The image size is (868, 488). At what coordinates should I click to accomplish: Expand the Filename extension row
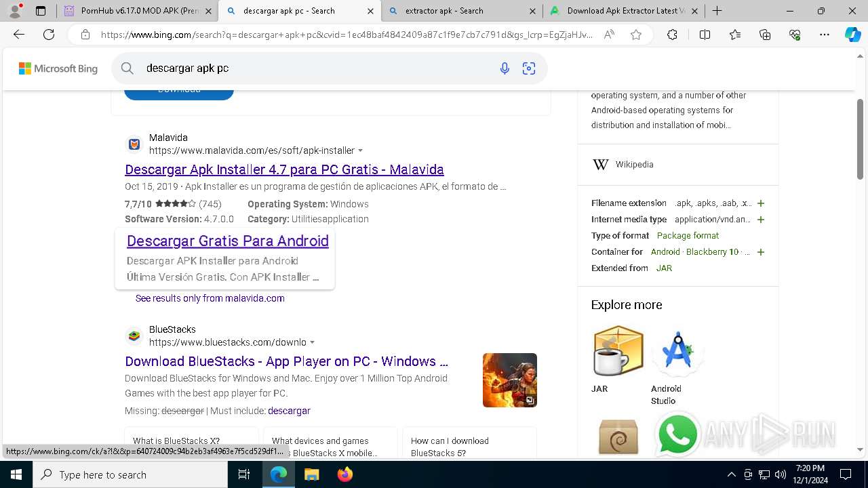[761, 203]
